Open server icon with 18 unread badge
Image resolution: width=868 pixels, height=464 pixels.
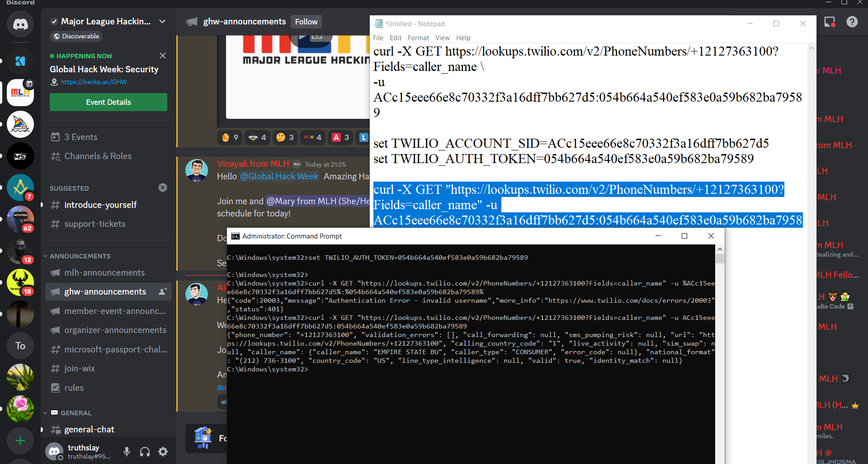point(20,282)
